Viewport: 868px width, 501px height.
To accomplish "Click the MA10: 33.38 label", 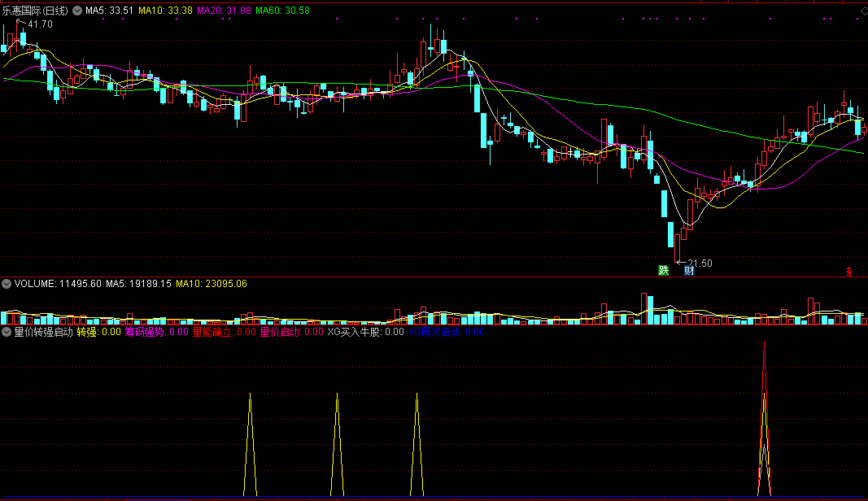I will coord(165,11).
